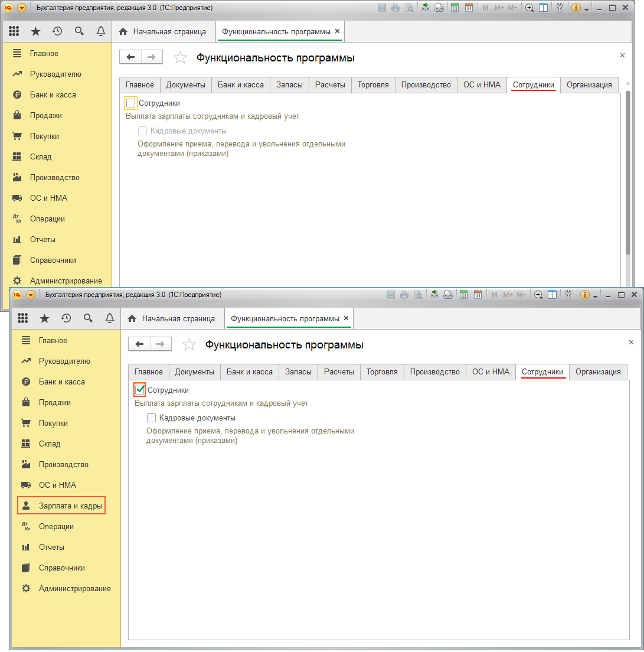Check Сотрудники checkbox in back window
This screenshot has height=652, width=644.
click(131, 103)
